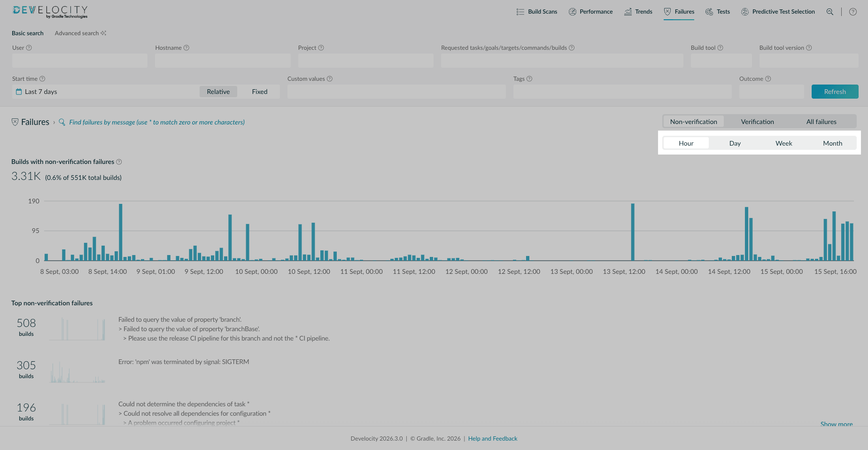Viewport: 868px width, 450px height.
Task: Set chart granularity to Week
Action: pyautogui.click(x=784, y=143)
